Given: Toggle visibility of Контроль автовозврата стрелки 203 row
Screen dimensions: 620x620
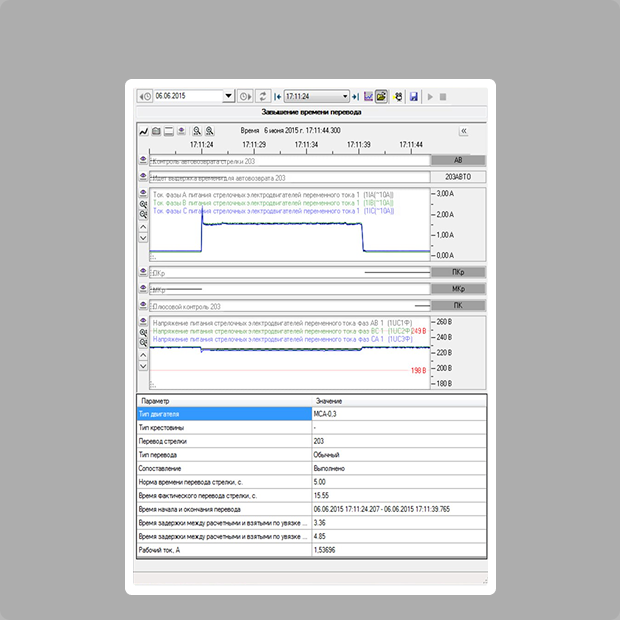Looking at the screenshot, I should (x=143, y=159).
